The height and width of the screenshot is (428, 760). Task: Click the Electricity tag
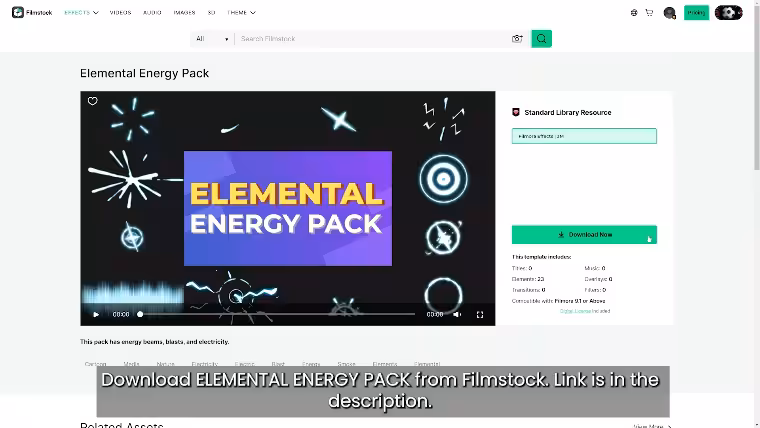205,364
